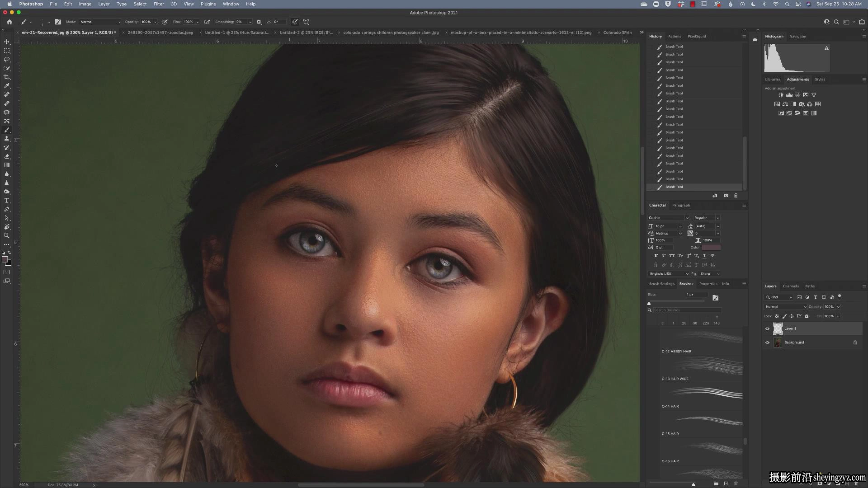
Task: Click the foreground color swatch in toolbar
Action: [x=5, y=260]
